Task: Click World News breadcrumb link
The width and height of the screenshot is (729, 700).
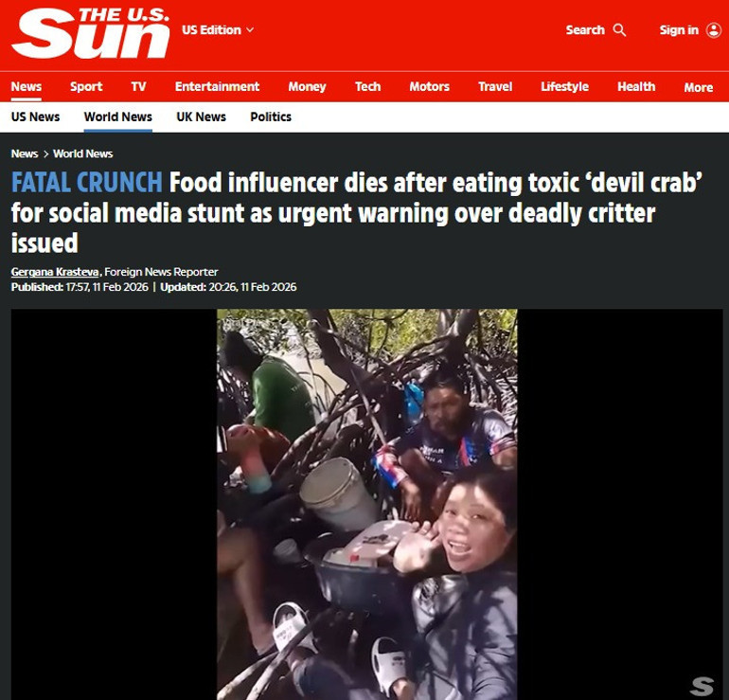Action: point(82,153)
